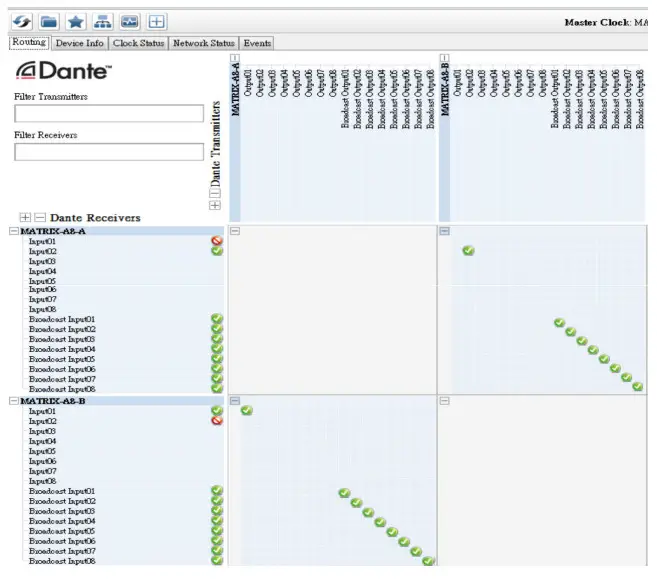Collapse the MATRIX-A8-B receiver tree
The height and width of the screenshot is (579, 657).
pos(14,401)
